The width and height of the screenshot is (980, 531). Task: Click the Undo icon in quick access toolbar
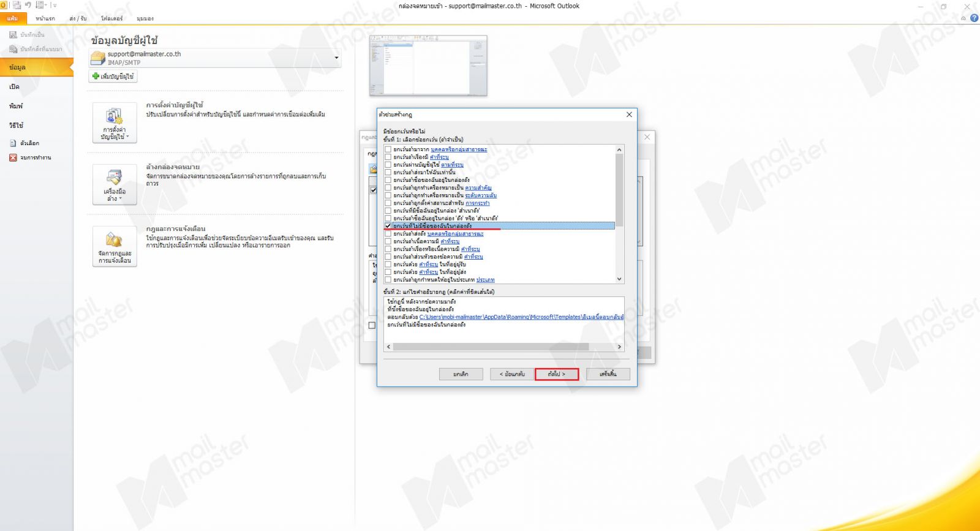pyautogui.click(x=28, y=5)
